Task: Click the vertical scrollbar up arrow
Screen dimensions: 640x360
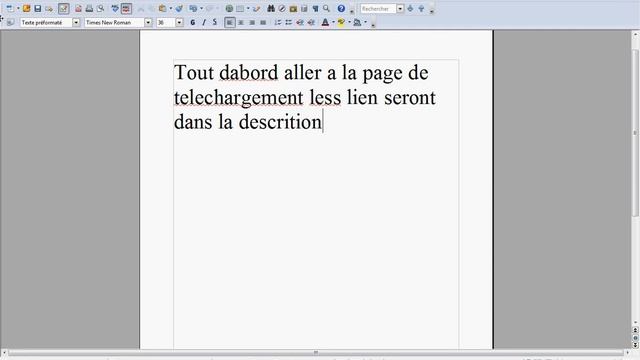Action: point(635,36)
